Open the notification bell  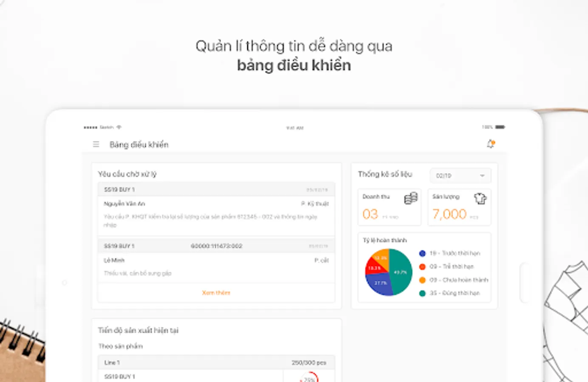[491, 144]
